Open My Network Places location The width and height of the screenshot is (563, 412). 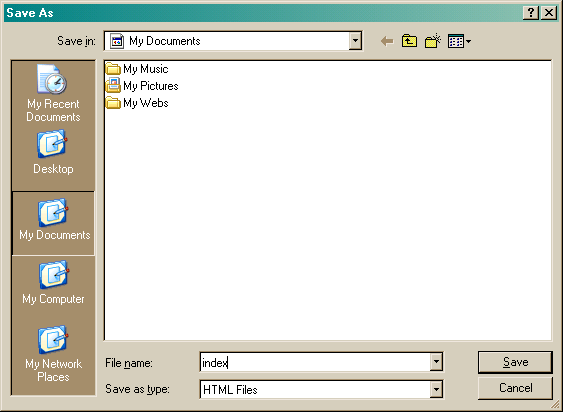[53, 354]
